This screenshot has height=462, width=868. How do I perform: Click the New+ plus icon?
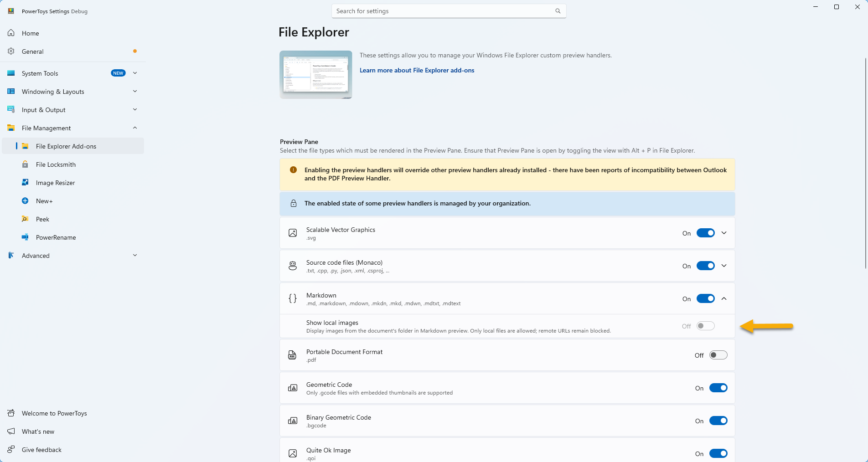[x=25, y=200]
